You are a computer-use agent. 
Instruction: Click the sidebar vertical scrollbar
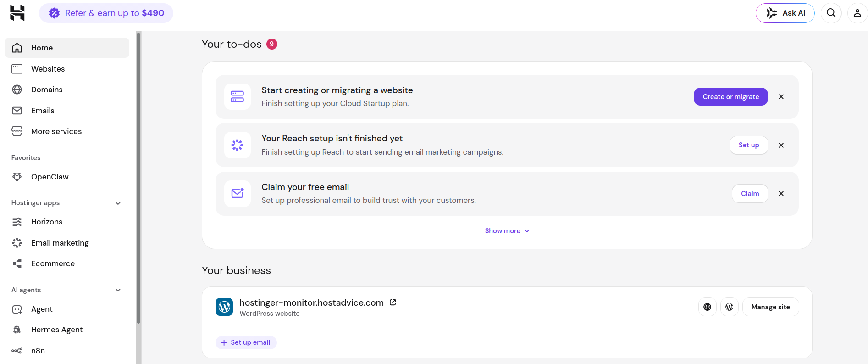click(138, 177)
